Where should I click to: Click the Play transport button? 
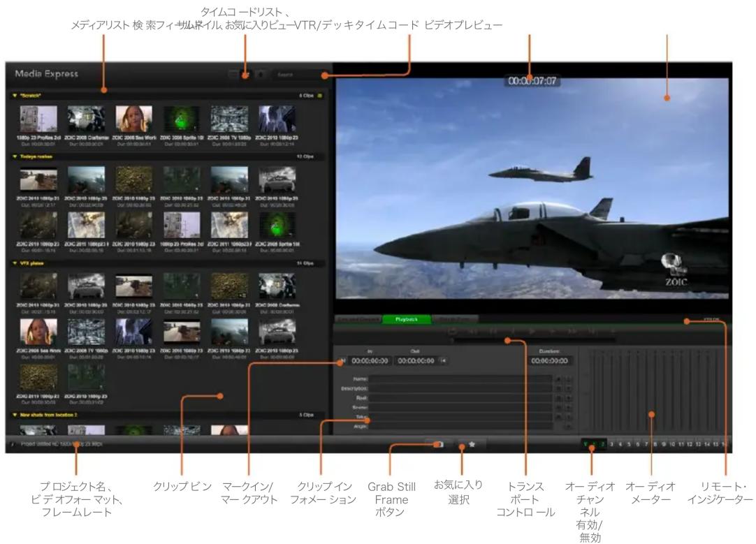point(532,332)
